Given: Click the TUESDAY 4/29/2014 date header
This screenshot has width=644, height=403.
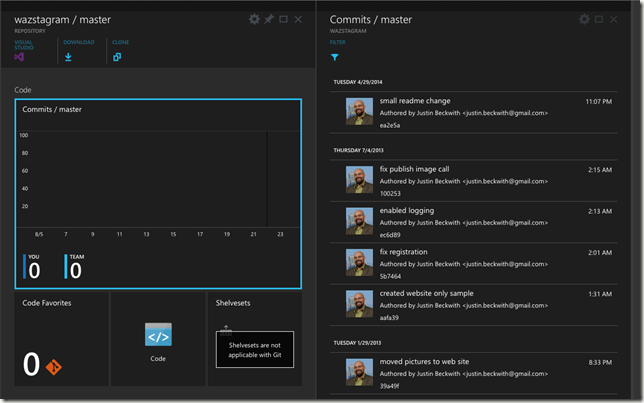Looking at the screenshot, I should pos(358,82).
